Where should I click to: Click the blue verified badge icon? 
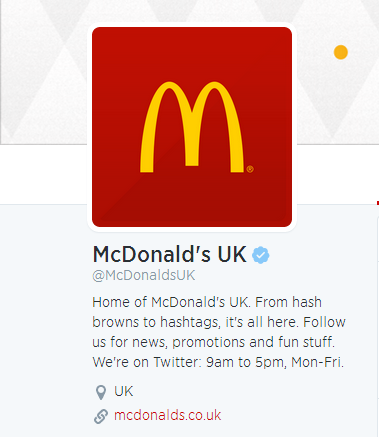point(261,255)
